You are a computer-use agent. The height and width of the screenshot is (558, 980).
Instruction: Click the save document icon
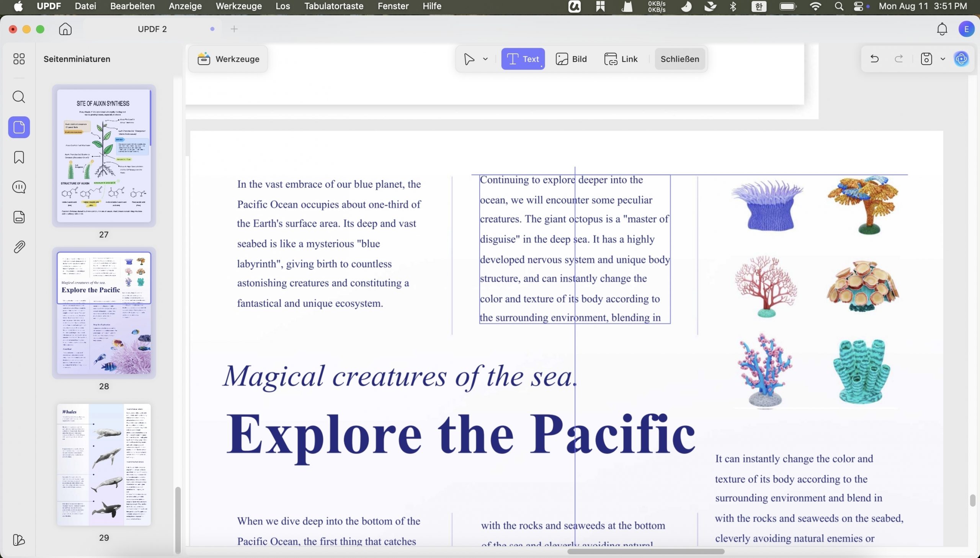click(x=926, y=59)
